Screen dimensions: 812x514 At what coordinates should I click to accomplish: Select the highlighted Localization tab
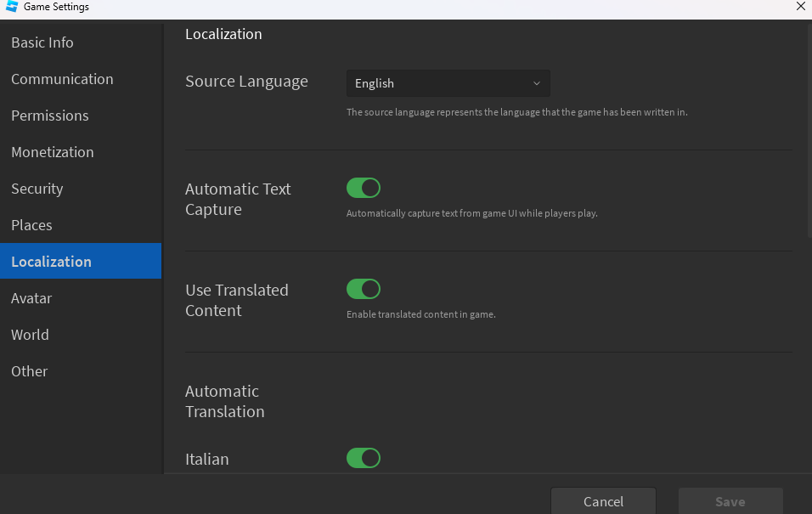pos(81,261)
